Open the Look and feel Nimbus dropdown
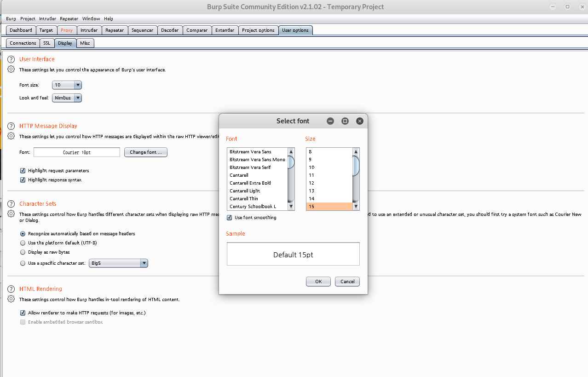The height and width of the screenshot is (377, 588). (x=67, y=98)
